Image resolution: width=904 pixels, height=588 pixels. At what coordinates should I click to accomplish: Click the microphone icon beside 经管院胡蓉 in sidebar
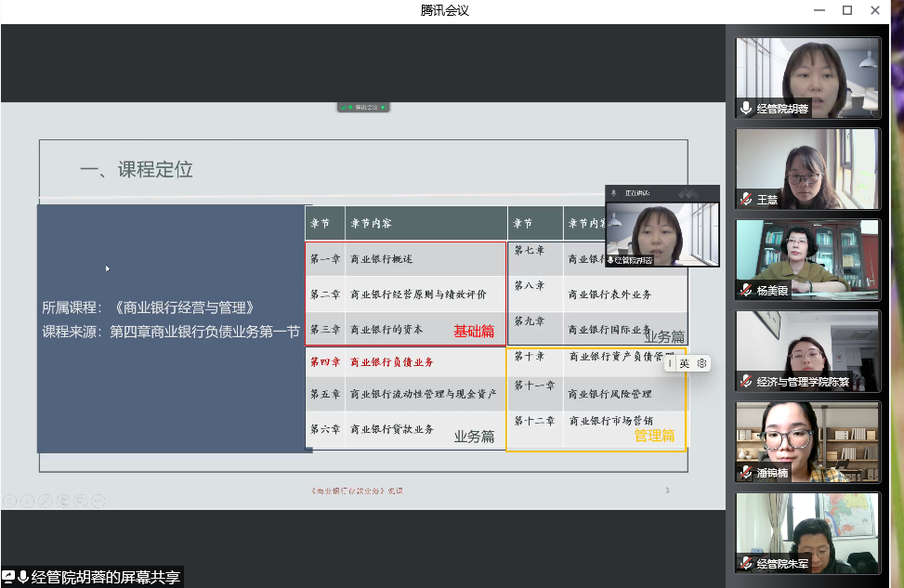click(x=745, y=109)
